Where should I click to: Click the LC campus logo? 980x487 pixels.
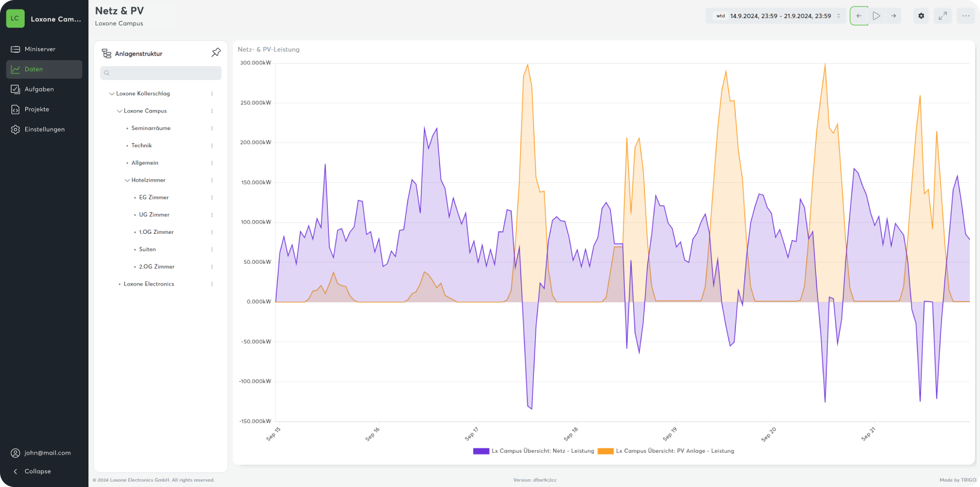coord(15,19)
